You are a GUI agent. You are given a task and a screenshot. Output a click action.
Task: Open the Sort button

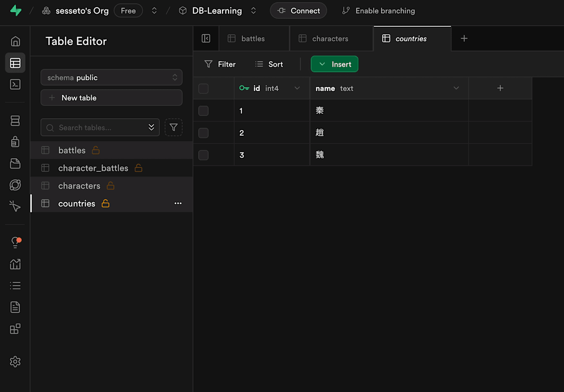coord(269,64)
